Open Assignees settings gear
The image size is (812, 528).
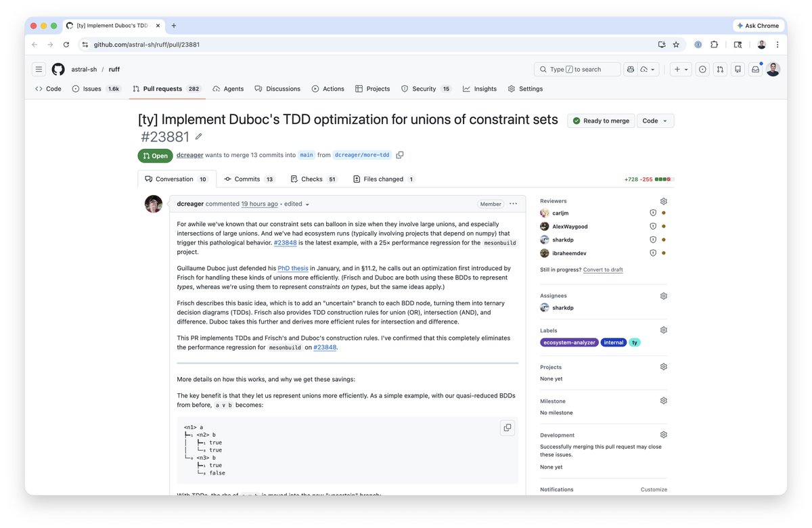coord(663,296)
